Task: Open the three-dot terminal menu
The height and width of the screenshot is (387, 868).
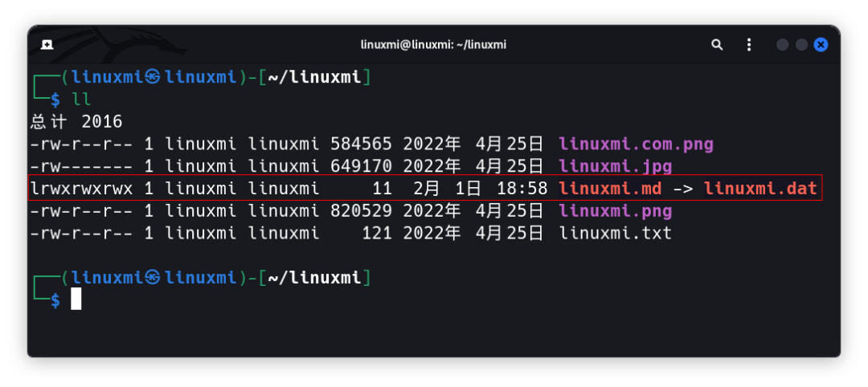Action: point(749,45)
